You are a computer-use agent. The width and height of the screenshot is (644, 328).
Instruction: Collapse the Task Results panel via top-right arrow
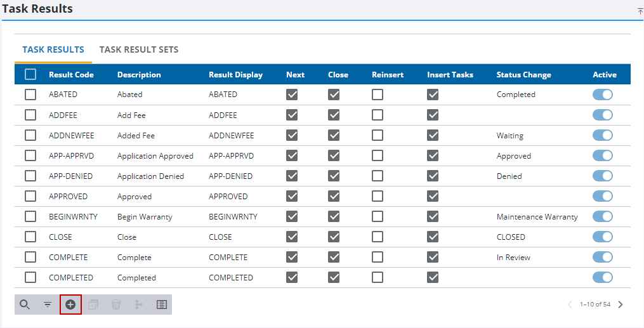point(640,11)
